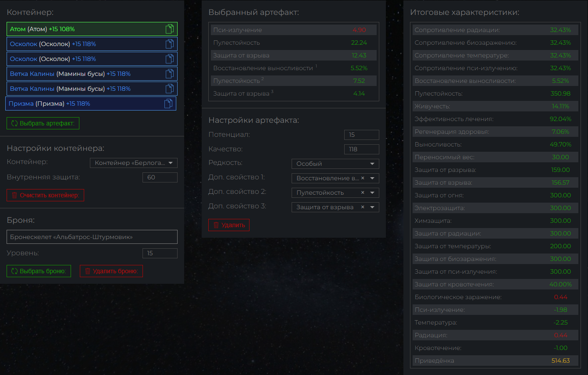
Task: Expand the Доп. свойство 3 dropdown arrow
Action: (372, 207)
